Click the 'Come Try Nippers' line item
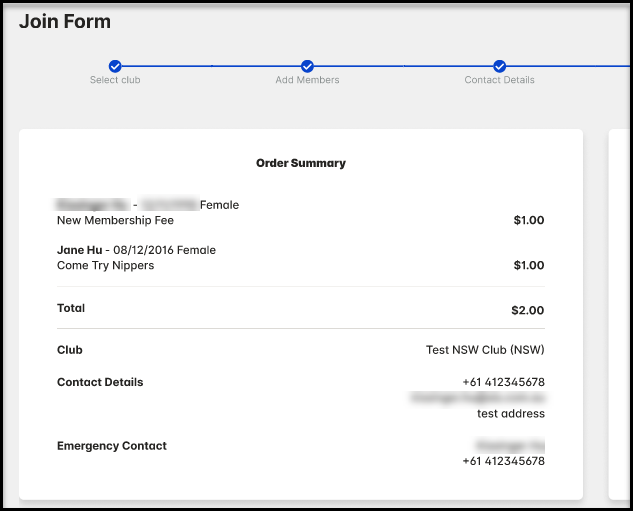 point(105,266)
